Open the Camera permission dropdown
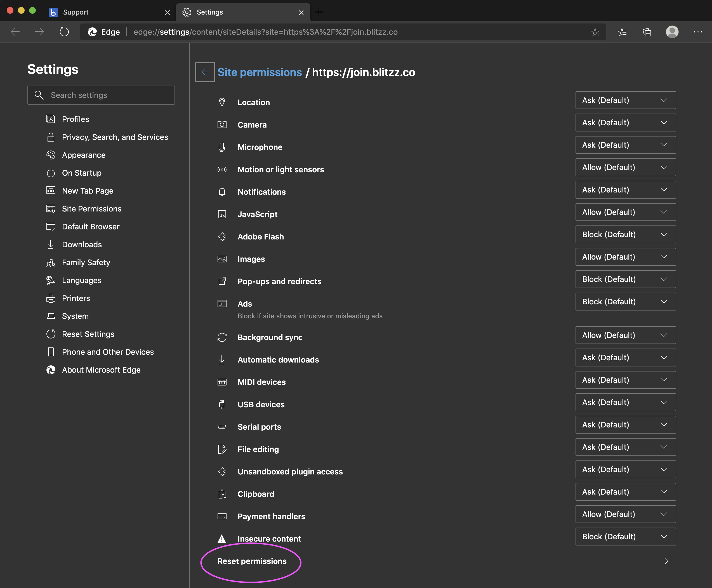712x588 pixels. (625, 123)
